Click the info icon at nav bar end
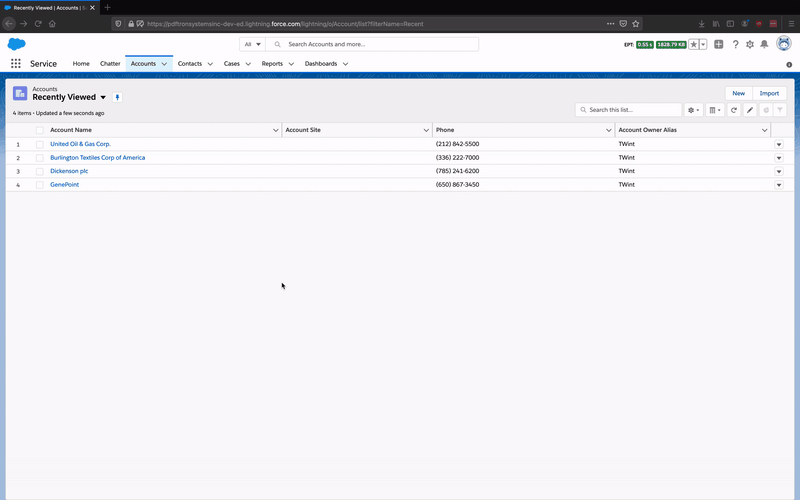Viewport: 800px width, 500px height. click(x=789, y=64)
